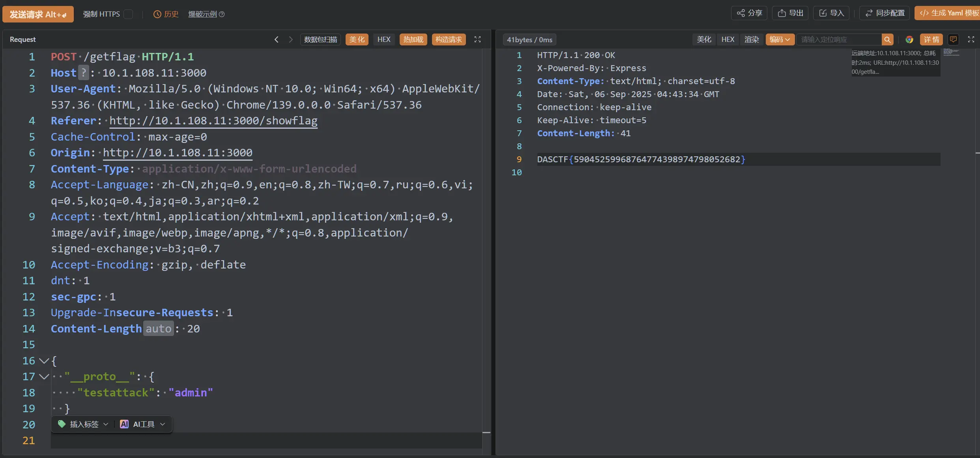Click the Host header question mark icon
Screen dimensions: 980x458
[x=83, y=73]
